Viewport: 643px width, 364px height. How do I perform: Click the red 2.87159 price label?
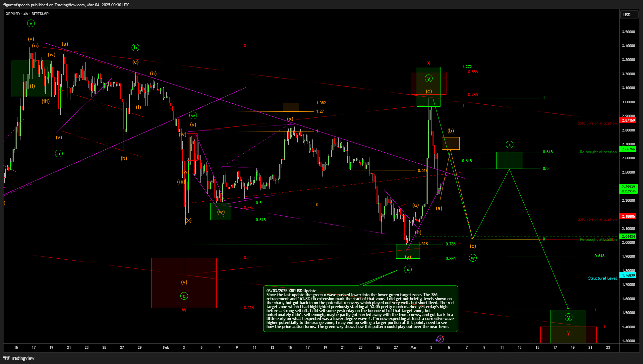point(628,120)
